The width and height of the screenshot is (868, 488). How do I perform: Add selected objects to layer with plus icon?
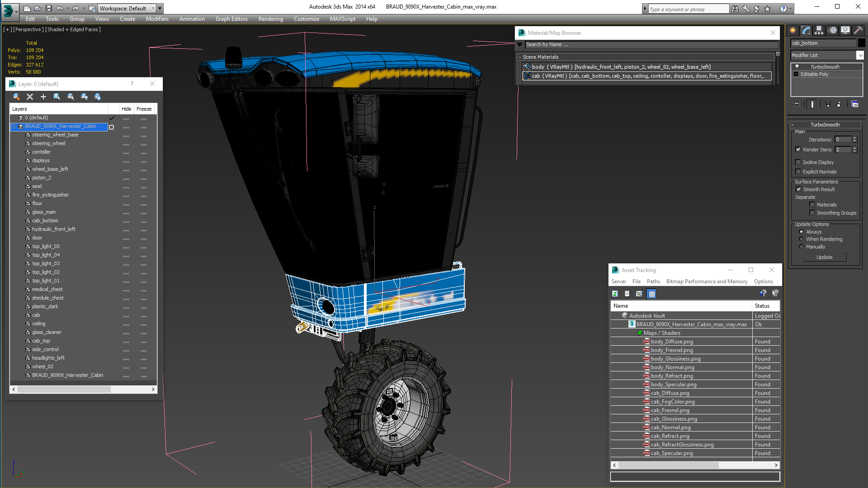pyautogui.click(x=43, y=97)
